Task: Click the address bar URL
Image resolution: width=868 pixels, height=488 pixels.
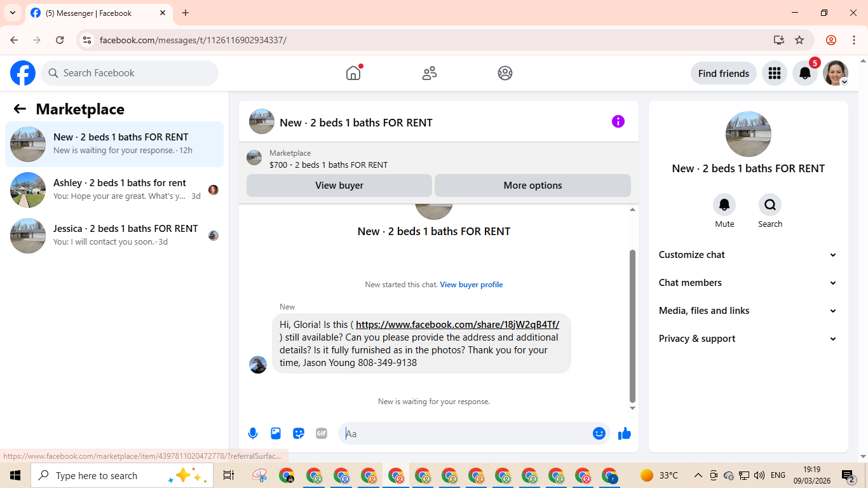Action: (193, 40)
